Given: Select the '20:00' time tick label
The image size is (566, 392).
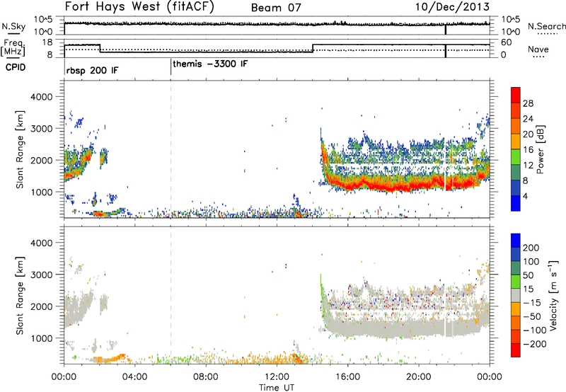Looking at the screenshot, I should coord(418,377).
